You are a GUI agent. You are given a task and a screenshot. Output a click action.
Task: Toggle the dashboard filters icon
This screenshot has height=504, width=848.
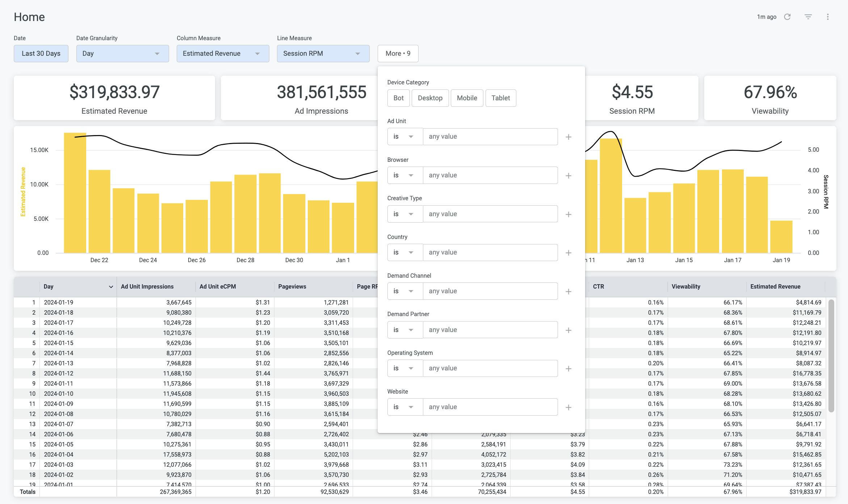(x=808, y=17)
